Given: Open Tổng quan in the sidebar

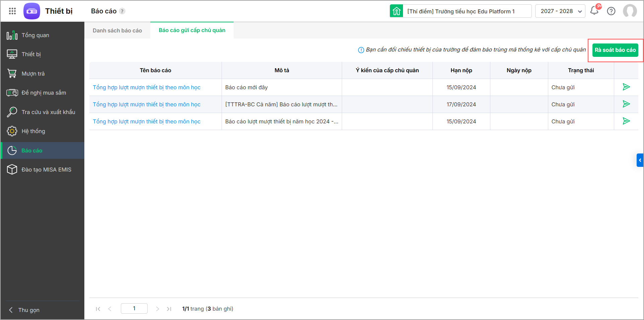Looking at the screenshot, I should click(x=43, y=35).
